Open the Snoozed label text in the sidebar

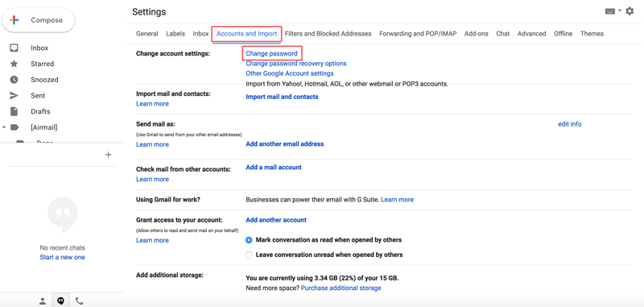pyautogui.click(x=44, y=80)
